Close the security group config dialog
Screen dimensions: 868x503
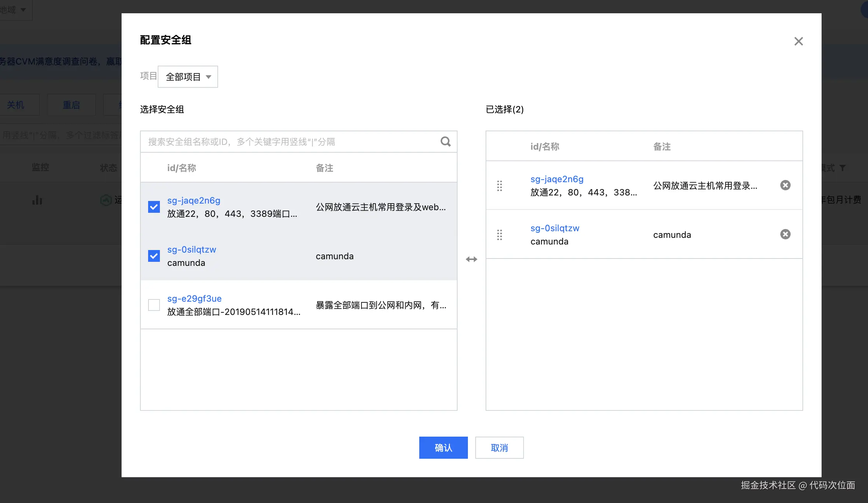tap(798, 41)
